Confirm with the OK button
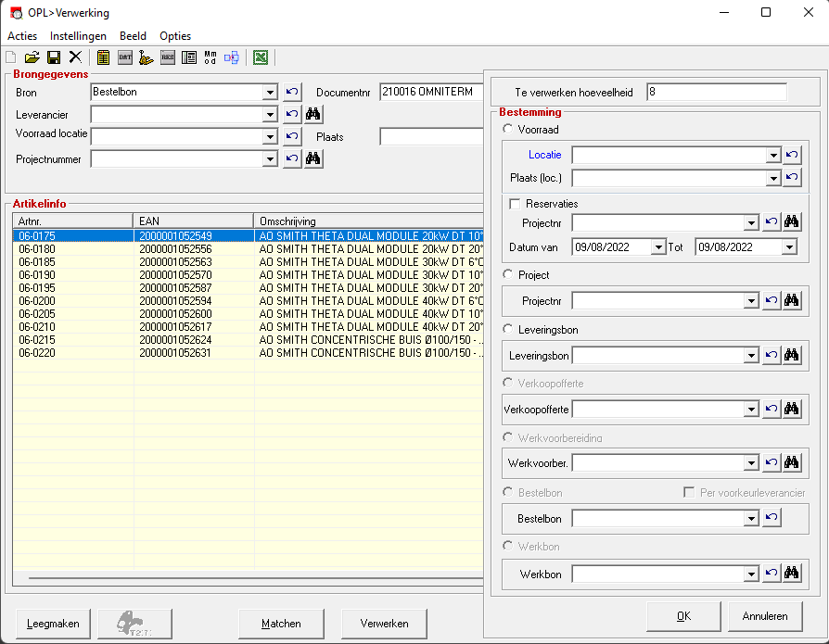This screenshot has width=829, height=644. point(683,616)
